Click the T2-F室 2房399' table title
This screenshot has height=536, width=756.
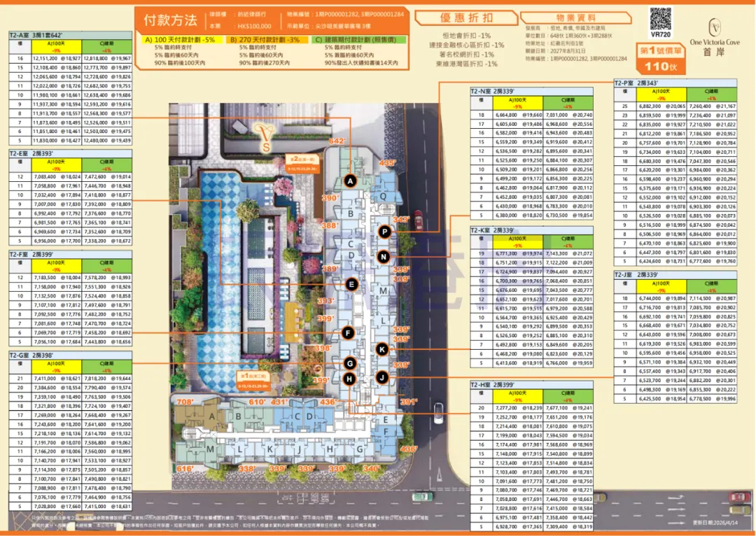click(x=71, y=254)
